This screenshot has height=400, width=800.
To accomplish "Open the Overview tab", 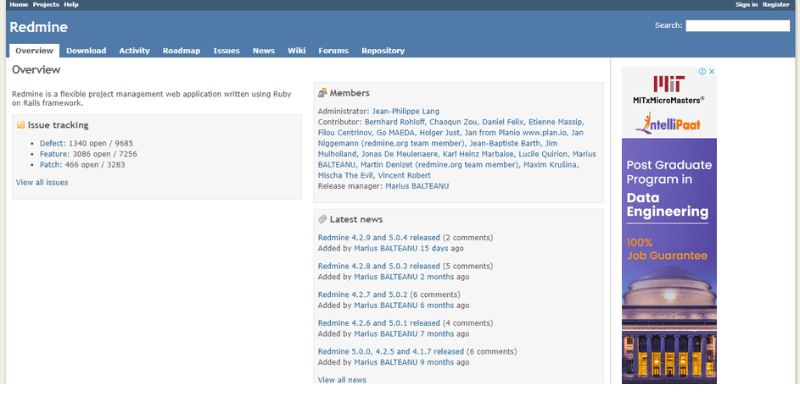I will [x=34, y=51].
